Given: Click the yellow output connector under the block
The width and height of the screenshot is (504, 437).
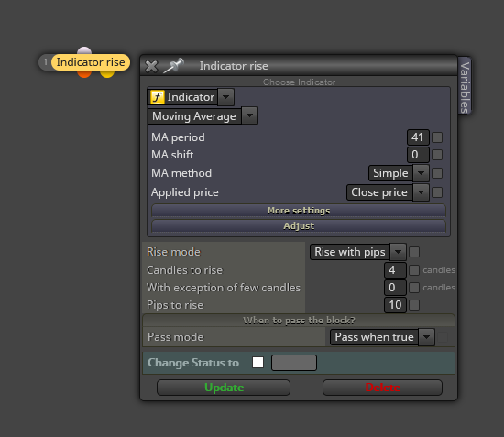Looking at the screenshot, I should pos(107,74).
